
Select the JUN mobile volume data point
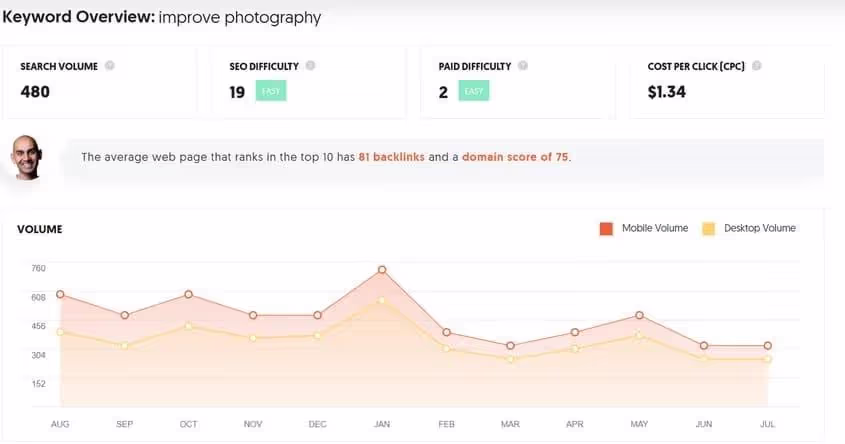tap(704, 345)
